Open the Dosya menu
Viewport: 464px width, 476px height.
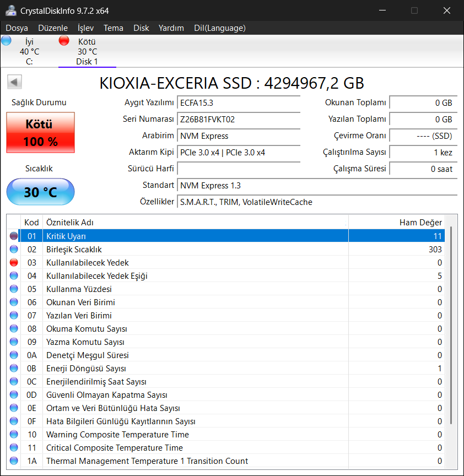click(x=17, y=28)
